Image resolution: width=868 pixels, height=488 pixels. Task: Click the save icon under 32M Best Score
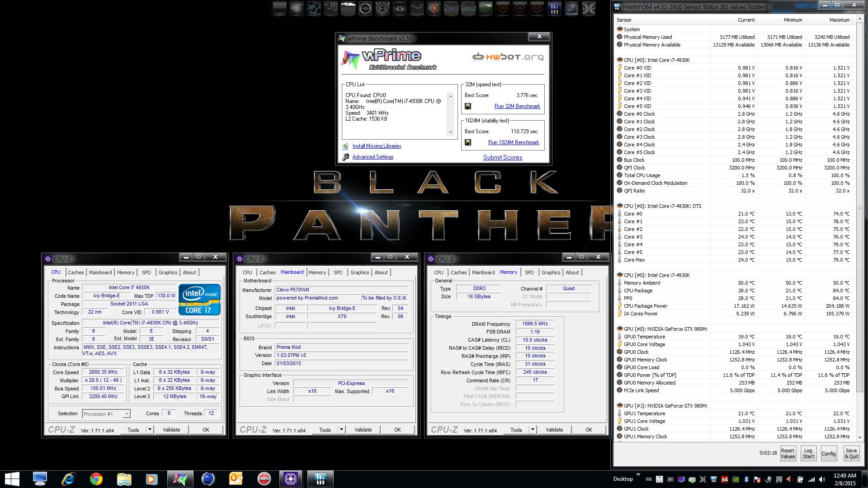(468, 106)
